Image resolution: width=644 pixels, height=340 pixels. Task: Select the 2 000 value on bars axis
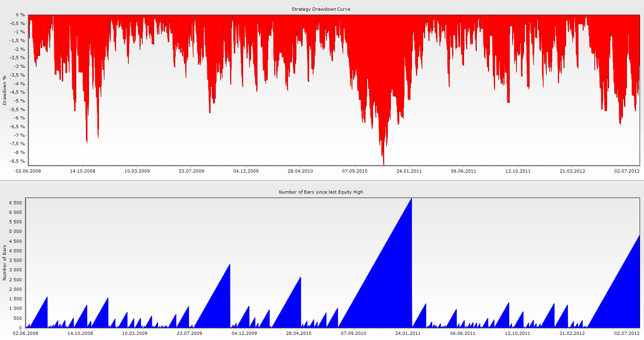click(15, 289)
